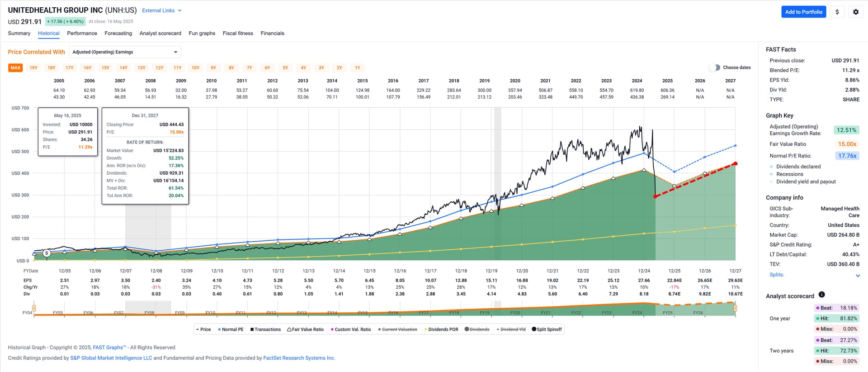Click the red start marker at 2025 price

pyautogui.click(x=655, y=196)
